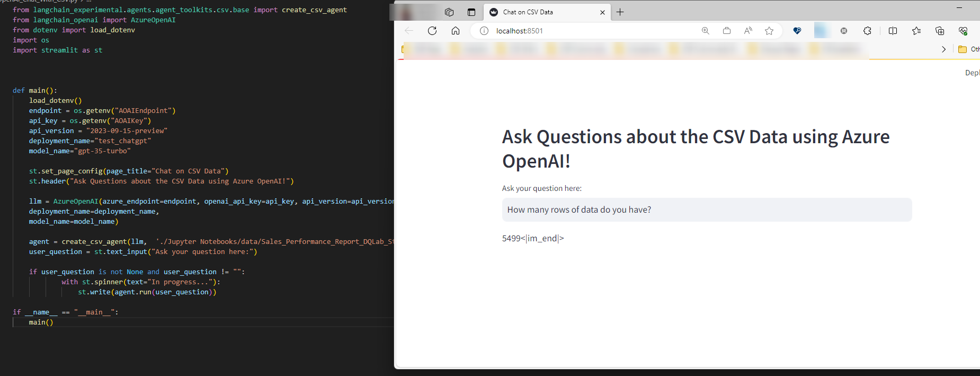Click the api_key = os.getenv line
Image resolution: width=980 pixels, height=376 pixels.
point(90,121)
